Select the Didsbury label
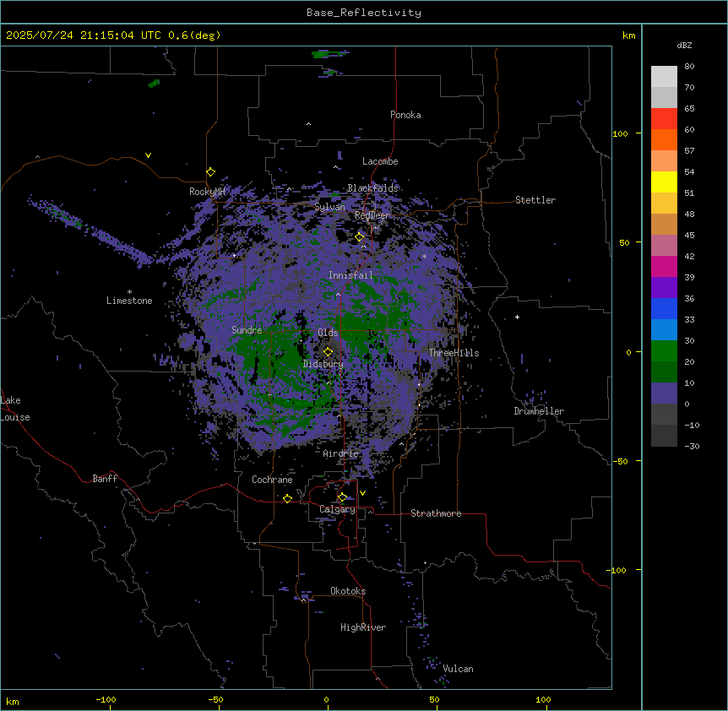728x711 pixels. tap(323, 364)
